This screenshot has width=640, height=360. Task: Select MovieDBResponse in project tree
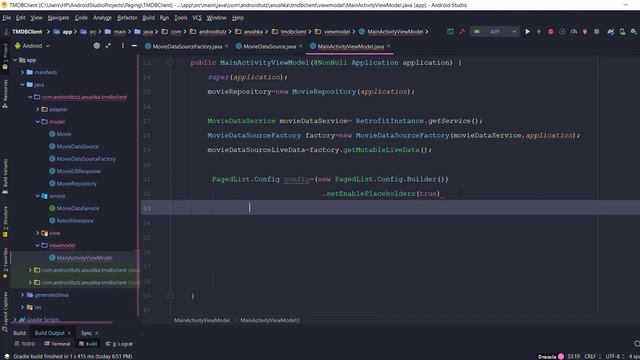pos(78,171)
